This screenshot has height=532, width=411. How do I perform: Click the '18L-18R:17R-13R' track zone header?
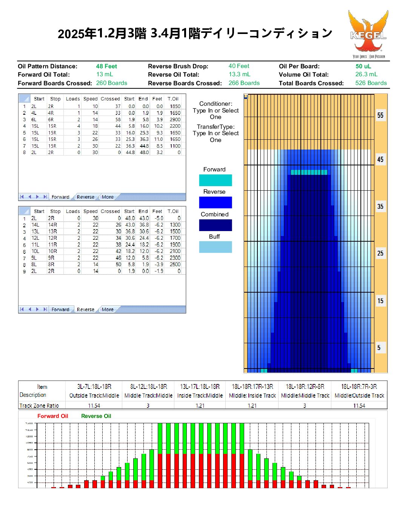click(x=252, y=387)
